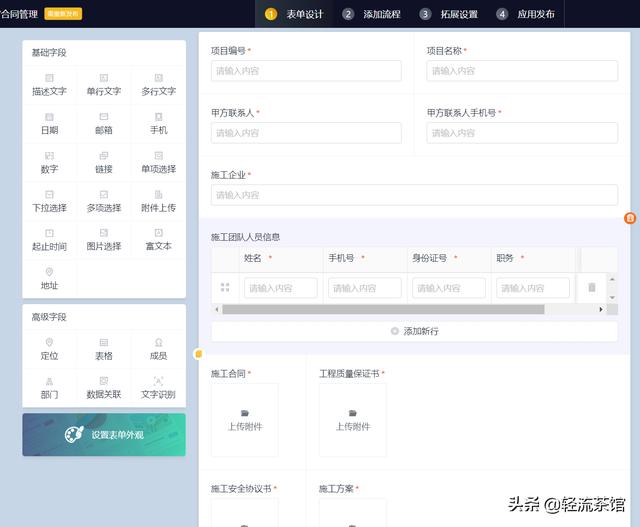Pick the 日期 date field
Screen dimensions: 640x527
[49, 123]
